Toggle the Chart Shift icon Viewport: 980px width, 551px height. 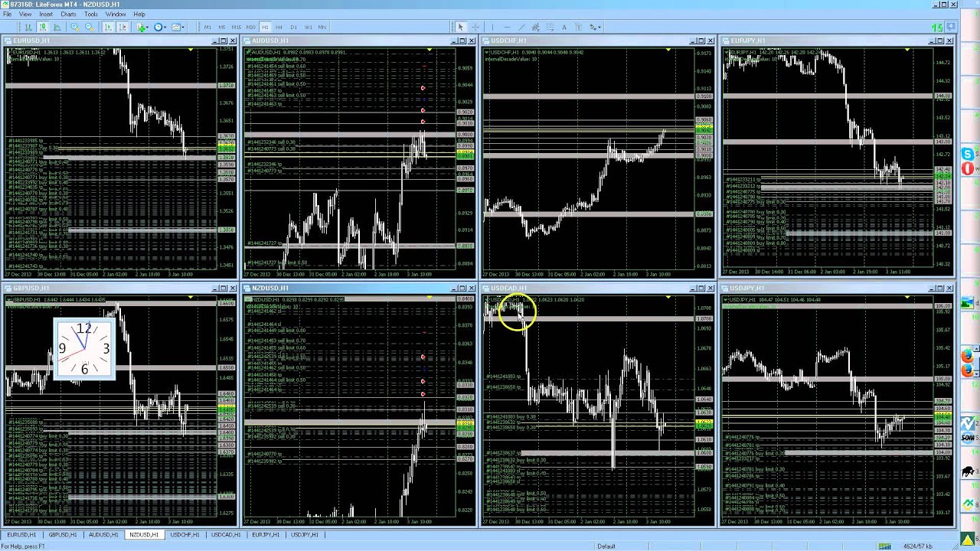[122, 27]
